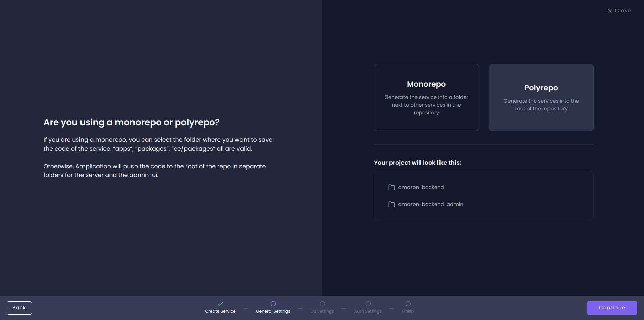Screen dimensions: 644x320
Task: Click the Back button
Action: click(19, 308)
